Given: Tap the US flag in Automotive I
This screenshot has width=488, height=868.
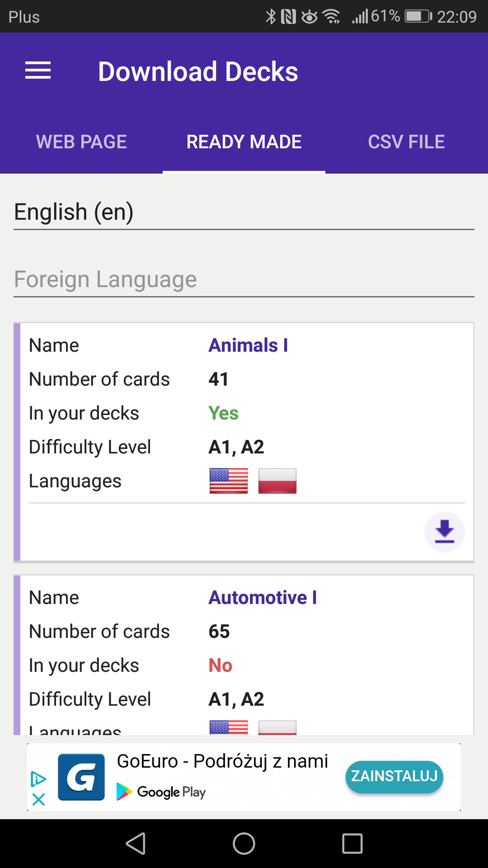Looking at the screenshot, I should coord(229,727).
